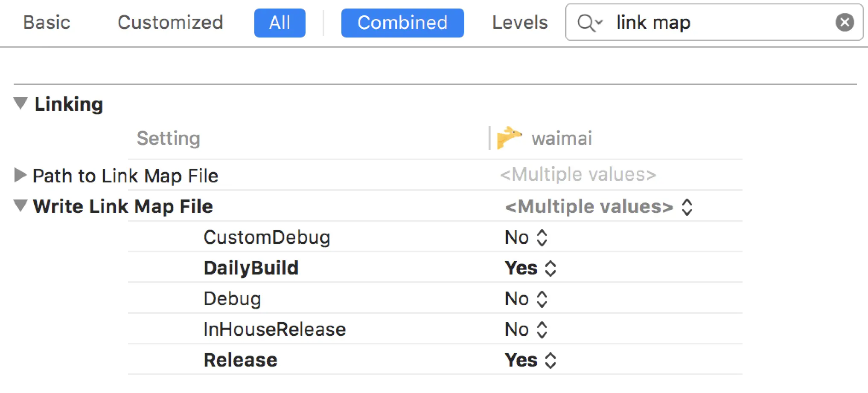868x393 pixels.
Task: Select the Path to Link Map File value
Action: [578, 175]
